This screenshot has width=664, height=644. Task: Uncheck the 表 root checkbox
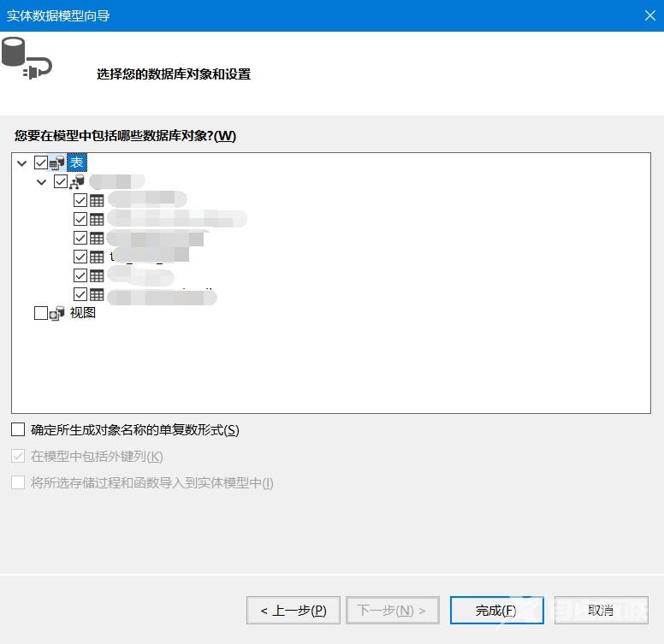click(41, 162)
